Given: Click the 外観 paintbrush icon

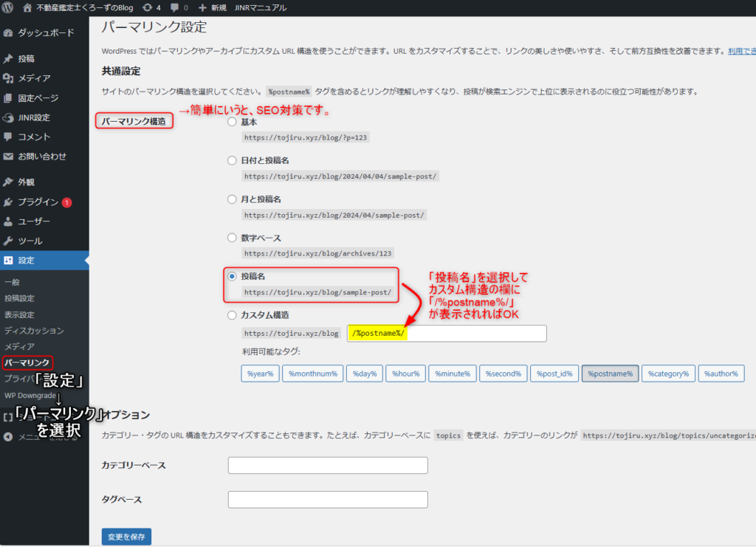Looking at the screenshot, I should click(x=8, y=182).
